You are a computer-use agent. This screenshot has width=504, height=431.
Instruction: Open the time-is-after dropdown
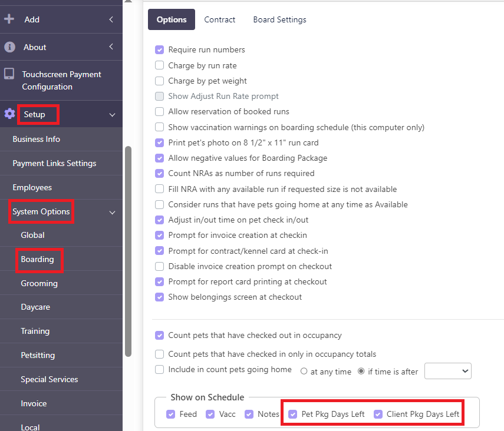(448, 371)
